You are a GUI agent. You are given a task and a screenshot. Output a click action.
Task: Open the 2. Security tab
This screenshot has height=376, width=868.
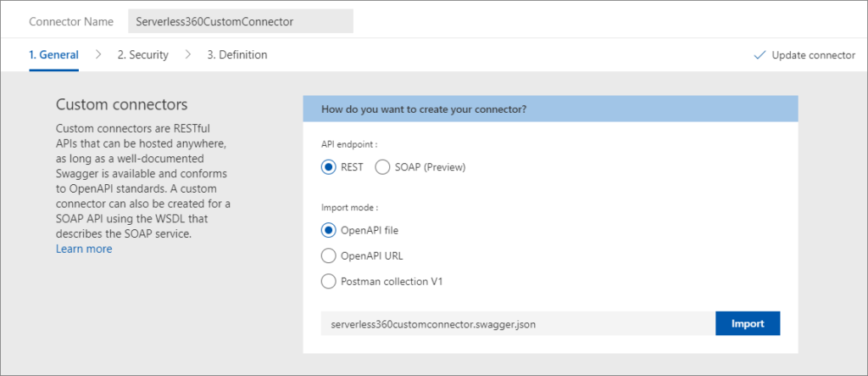[x=142, y=55]
